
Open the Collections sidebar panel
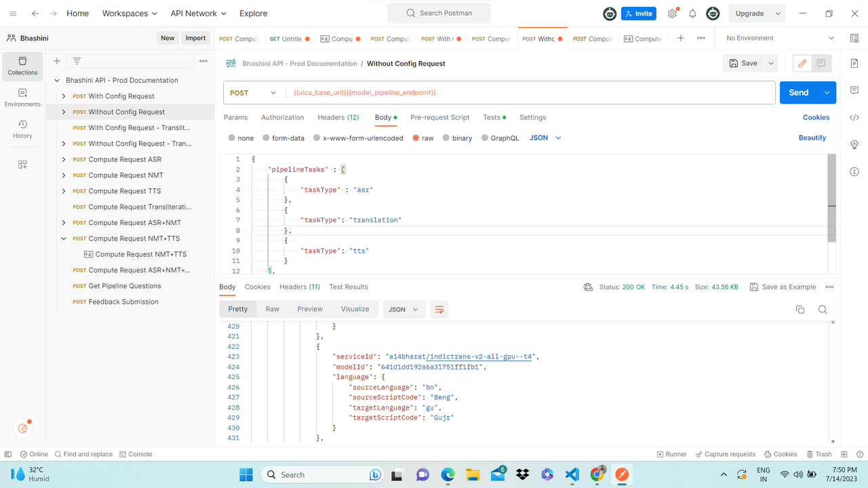click(22, 66)
